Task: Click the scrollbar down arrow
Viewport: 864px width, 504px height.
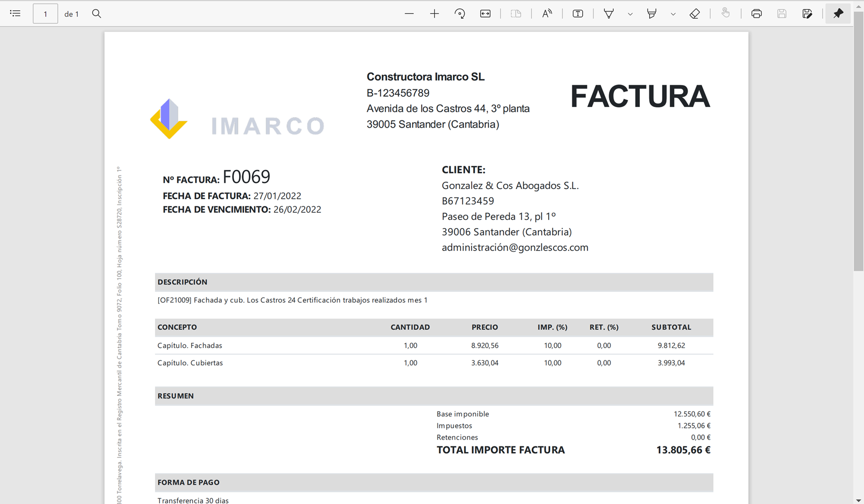Action: coord(858,500)
